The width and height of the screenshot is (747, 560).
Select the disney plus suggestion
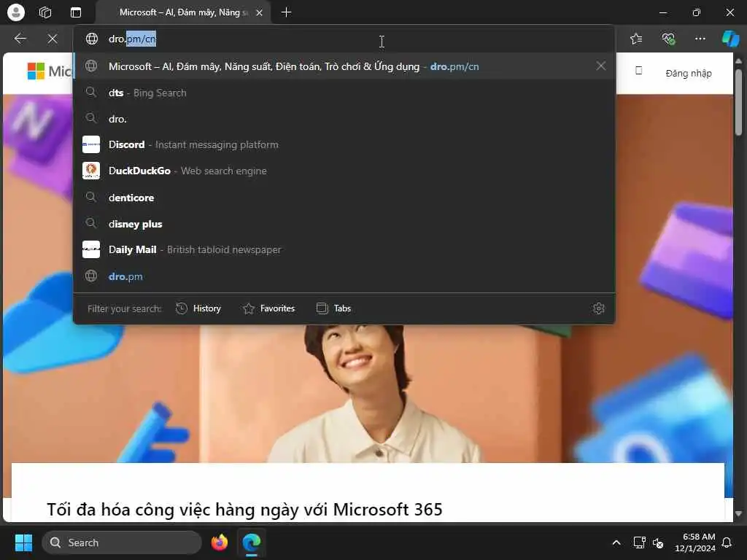[x=344, y=223]
